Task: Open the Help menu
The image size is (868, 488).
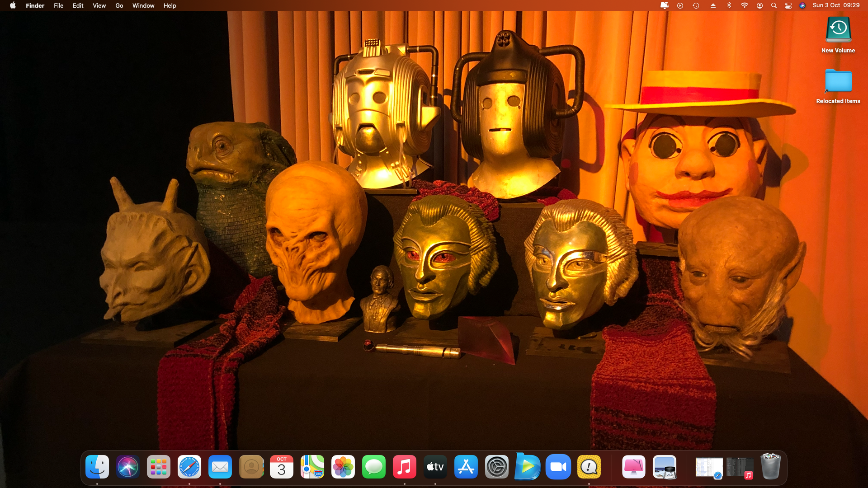Action: point(170,5)
